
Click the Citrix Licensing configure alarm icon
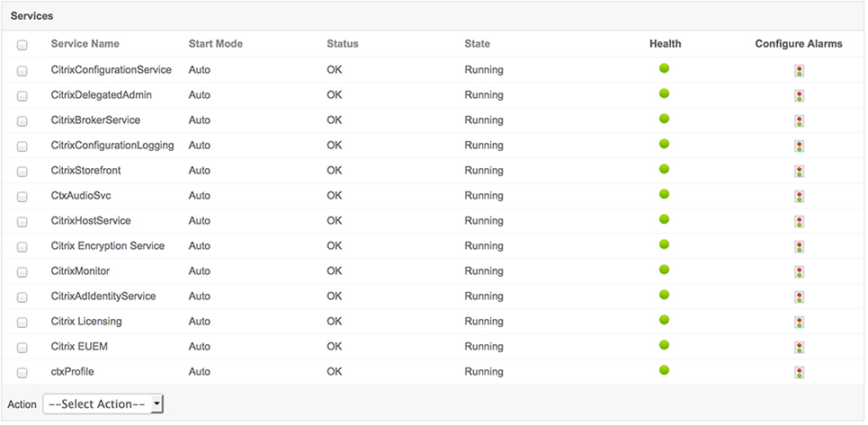(799, 322)
